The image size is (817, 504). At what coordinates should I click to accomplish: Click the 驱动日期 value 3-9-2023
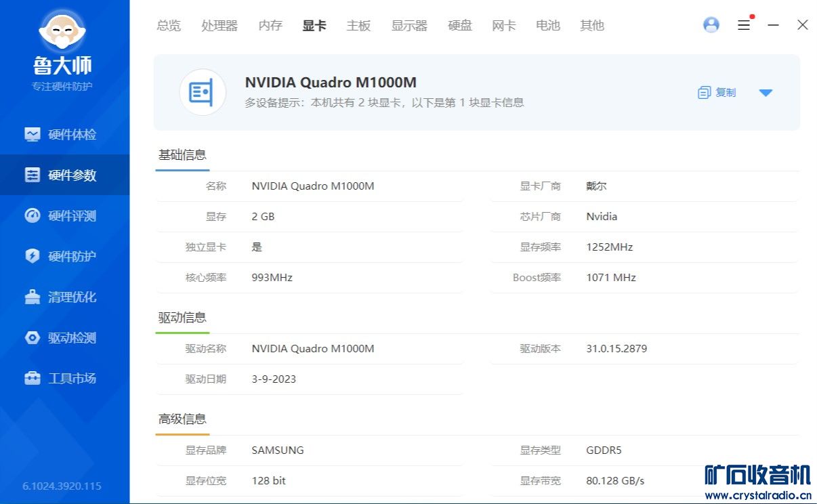274,379
